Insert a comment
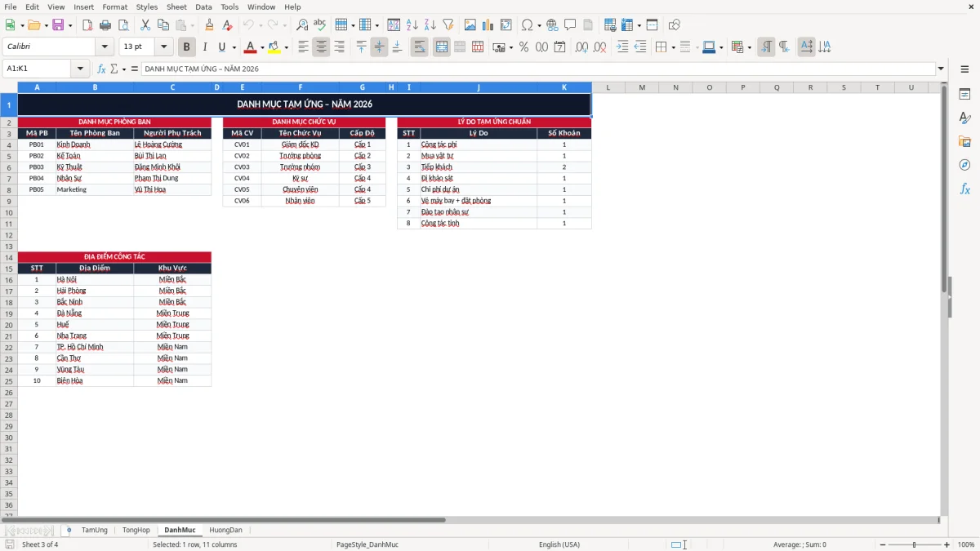This screenshot has height=551, width=980. (x=570, y=25)
